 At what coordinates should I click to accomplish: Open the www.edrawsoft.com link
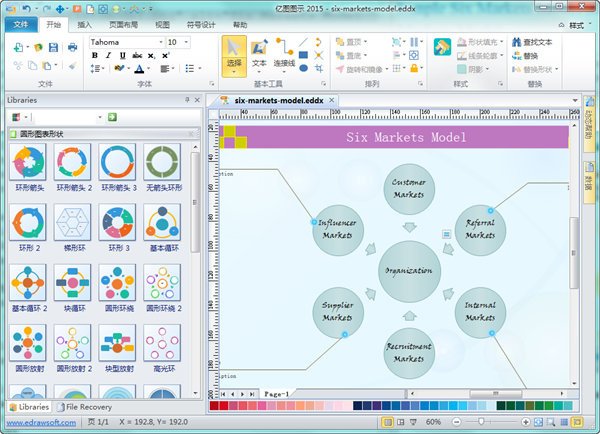42,423
